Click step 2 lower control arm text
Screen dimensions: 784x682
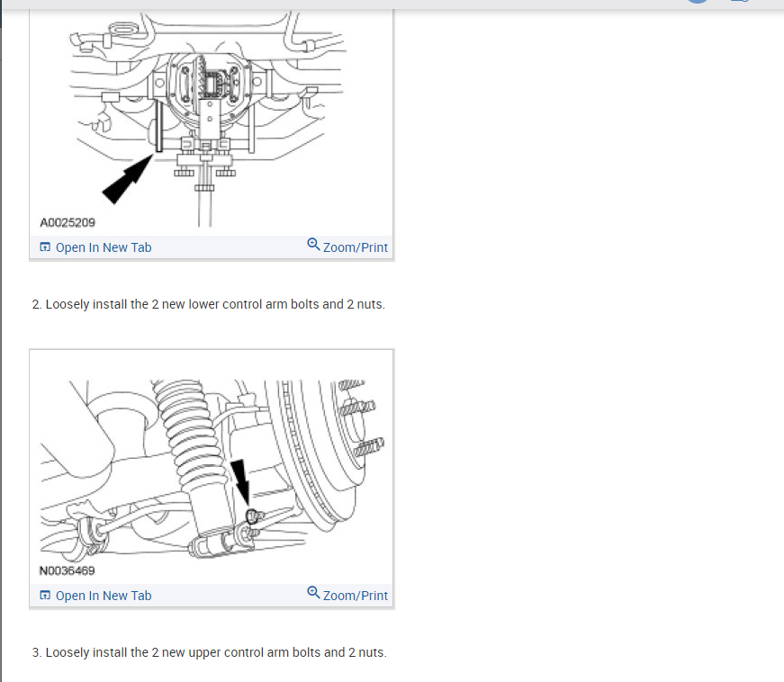209,304
